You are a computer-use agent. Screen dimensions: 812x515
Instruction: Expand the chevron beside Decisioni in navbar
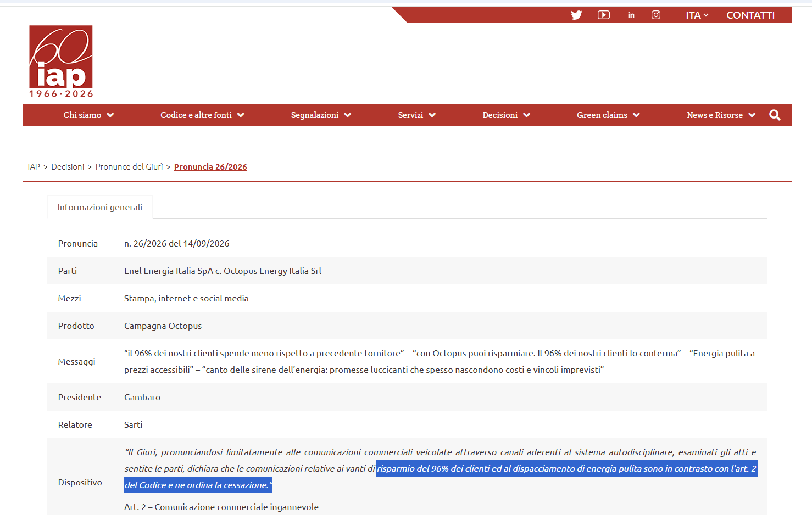point(527,115)
